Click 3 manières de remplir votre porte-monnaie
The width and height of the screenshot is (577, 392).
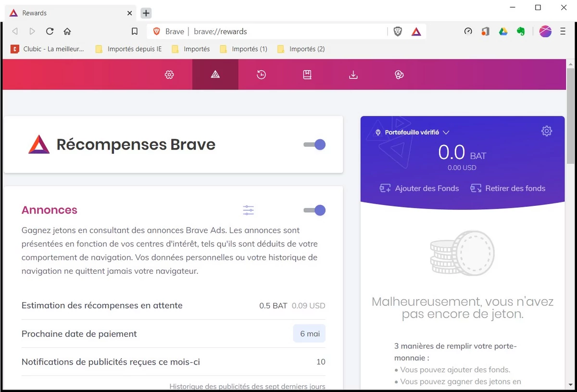click(455, 352)
